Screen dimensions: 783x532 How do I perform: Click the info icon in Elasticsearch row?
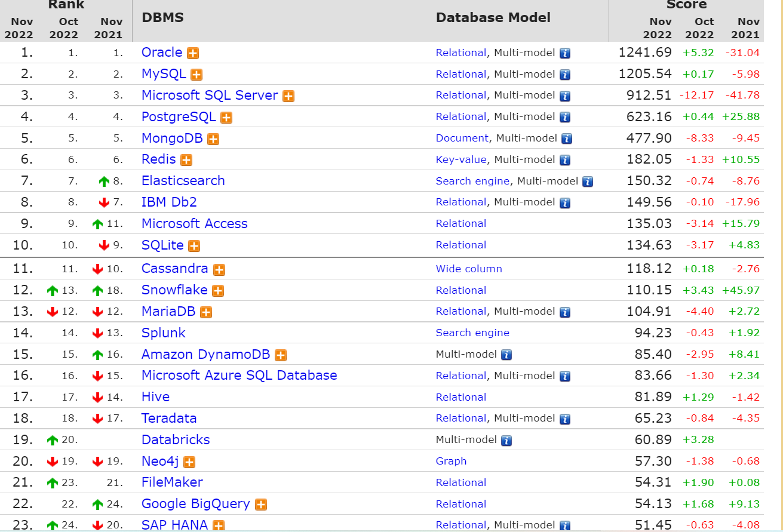tap(588, 182)
